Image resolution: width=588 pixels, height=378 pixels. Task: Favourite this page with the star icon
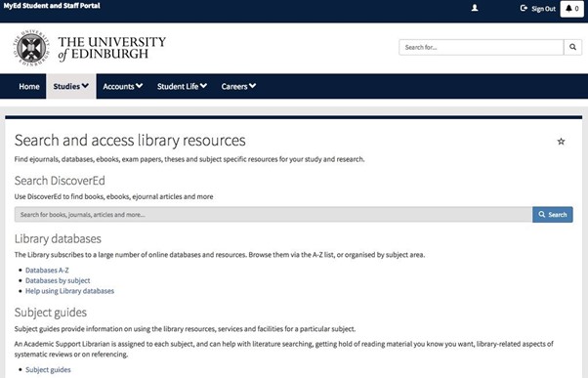[x=561, y=142]
